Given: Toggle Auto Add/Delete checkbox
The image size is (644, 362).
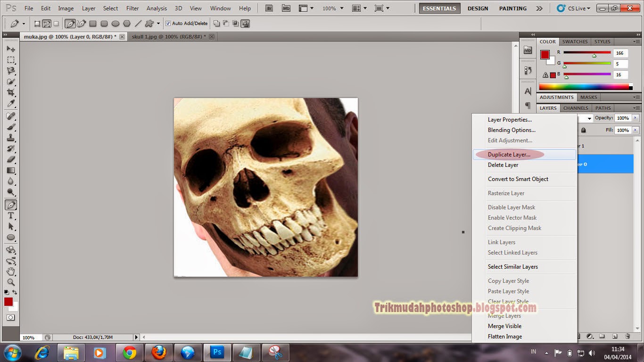Looking at the screenshot, I should point(168,23).
